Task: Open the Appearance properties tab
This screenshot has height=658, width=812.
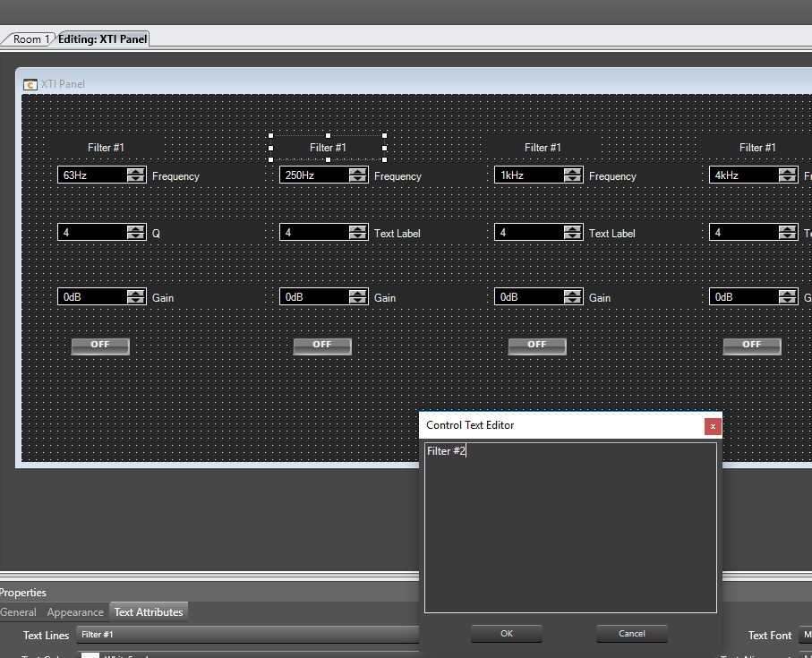Action: [x=75, y=612]
